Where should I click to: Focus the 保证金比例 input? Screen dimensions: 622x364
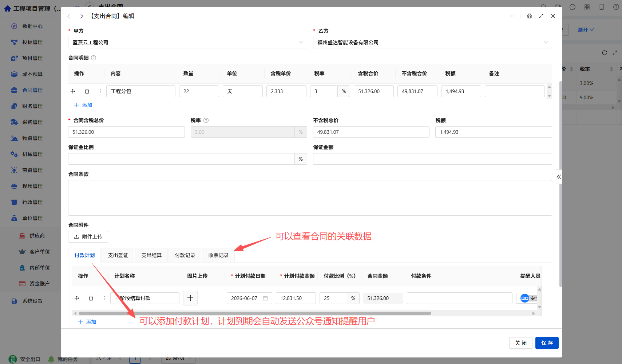tap(181, 159)
